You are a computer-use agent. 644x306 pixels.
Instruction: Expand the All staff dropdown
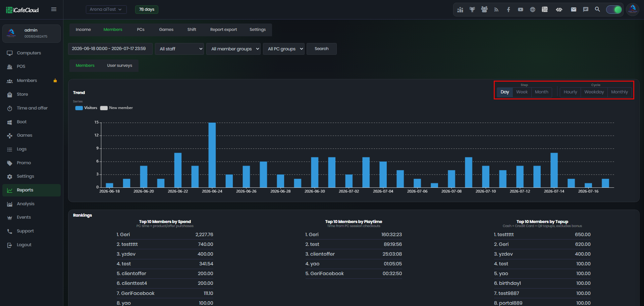(179, 49)
